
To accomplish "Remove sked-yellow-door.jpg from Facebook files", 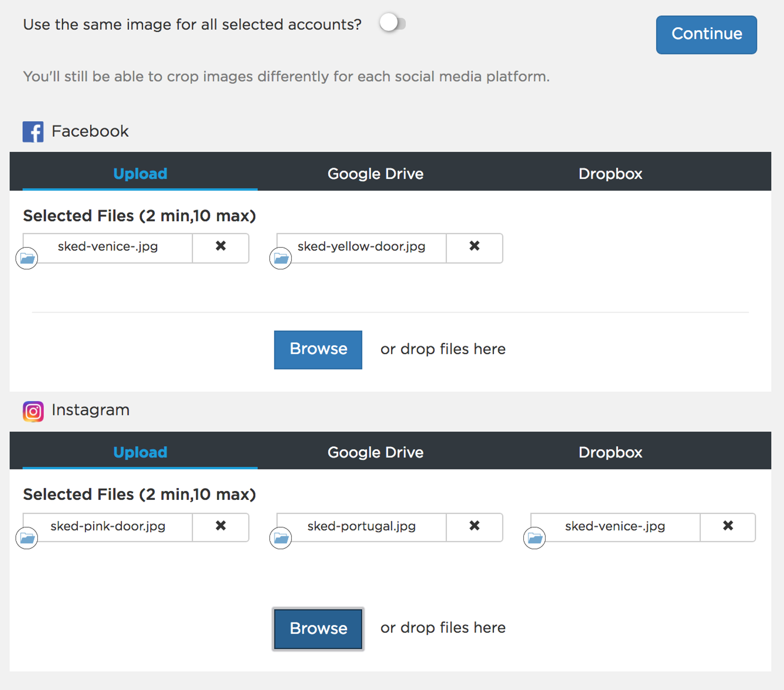I will click(474, 246).
